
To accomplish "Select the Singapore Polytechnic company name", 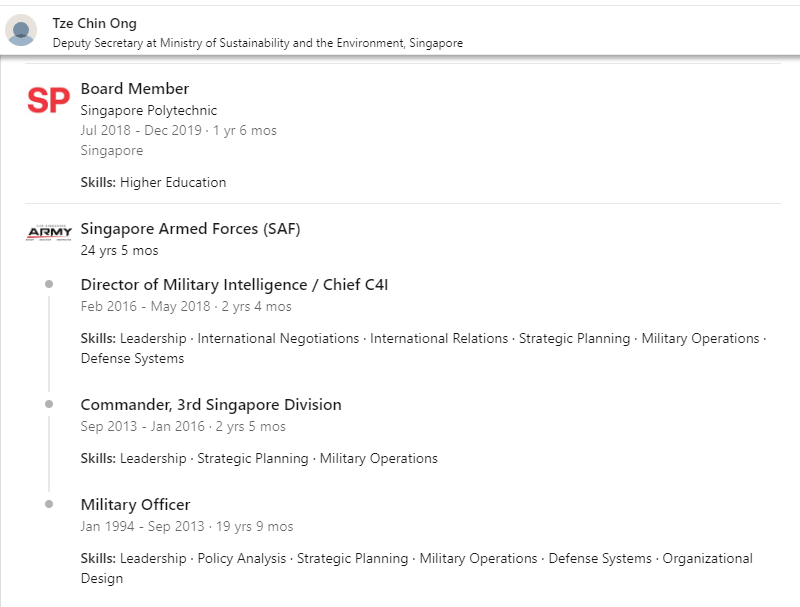I will point(149,111).
